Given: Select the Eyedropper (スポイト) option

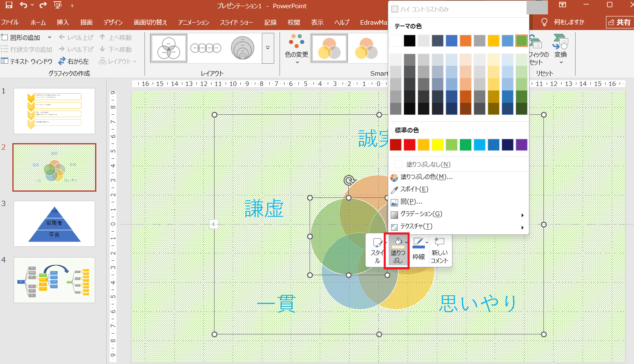Looking at the screenshot, I should click(x=414, y=189).
